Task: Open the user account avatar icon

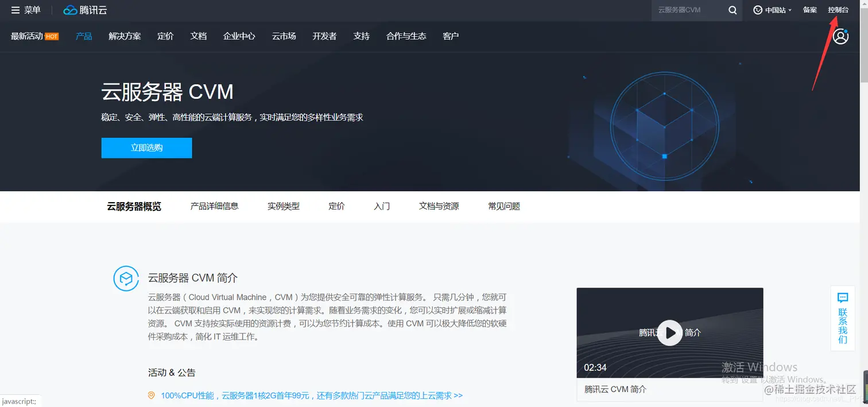Action: tap(840, 37)
